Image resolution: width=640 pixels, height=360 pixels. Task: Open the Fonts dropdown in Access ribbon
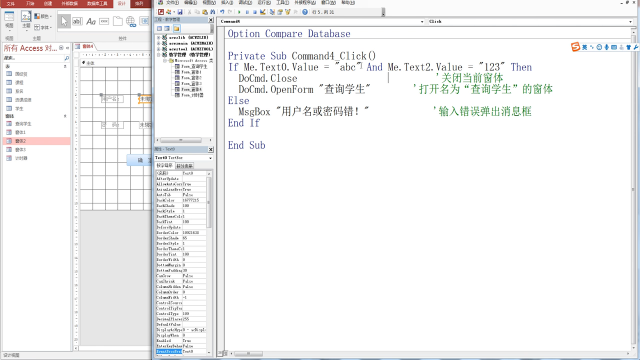click(x=43, y=27)
